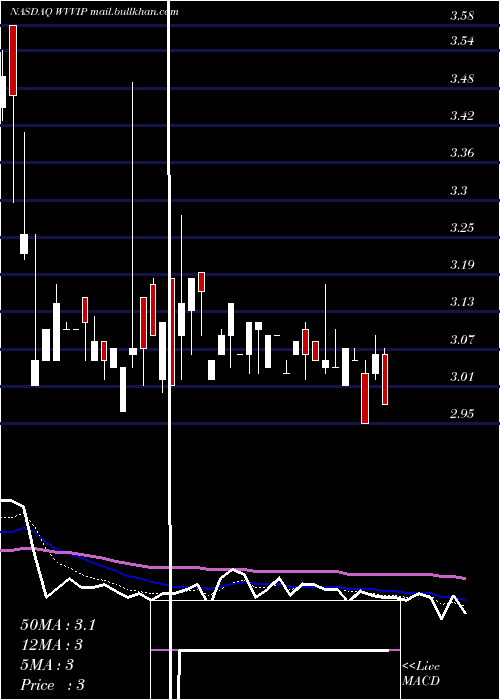Click the tall red candlestick near 3.54

13,60
